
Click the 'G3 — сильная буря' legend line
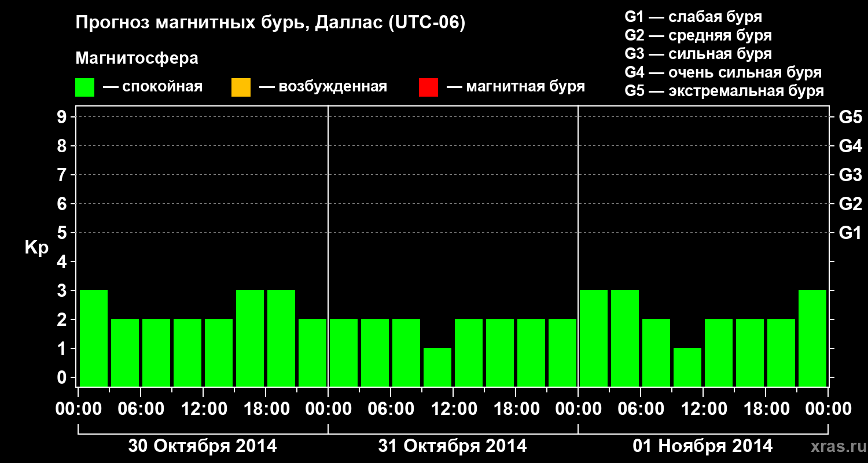coord(698,54)
